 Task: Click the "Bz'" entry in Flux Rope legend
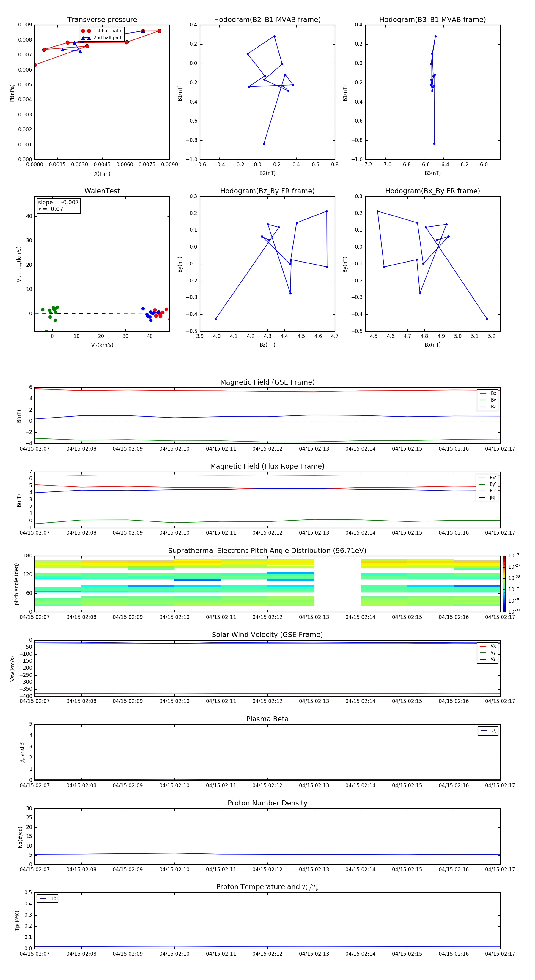coord(487,491)
